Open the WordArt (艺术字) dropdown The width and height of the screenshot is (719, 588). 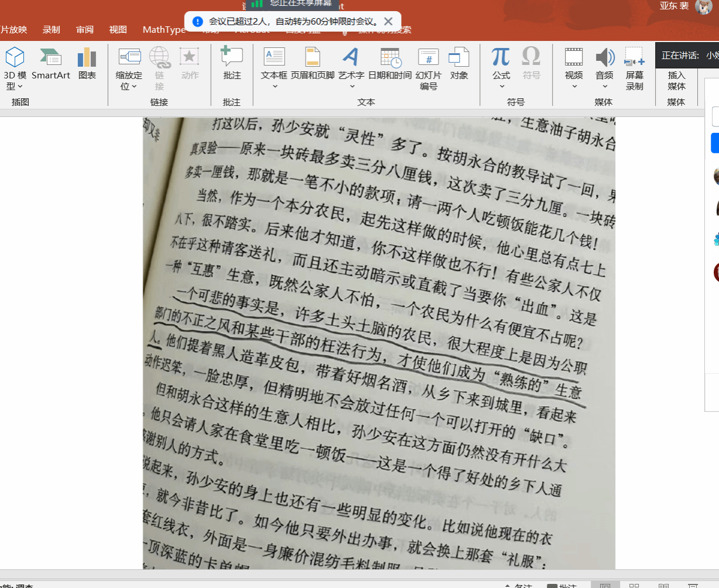coord(351,87)
